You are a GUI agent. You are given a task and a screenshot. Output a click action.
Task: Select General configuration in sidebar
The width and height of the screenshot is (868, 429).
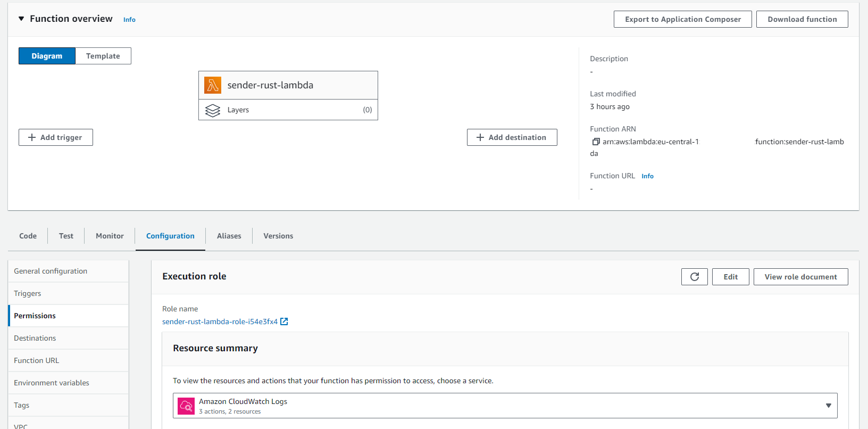click(x=69, y=271)
